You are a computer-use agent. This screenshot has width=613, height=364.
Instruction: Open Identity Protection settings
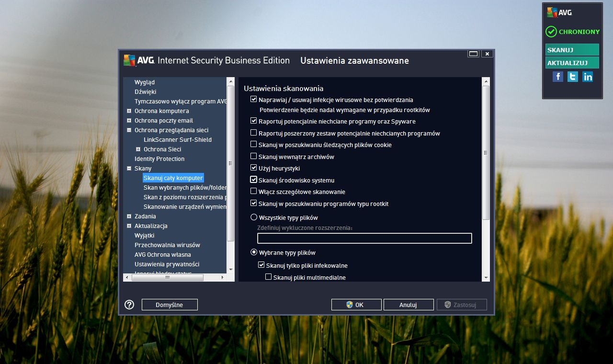(159, 159)
